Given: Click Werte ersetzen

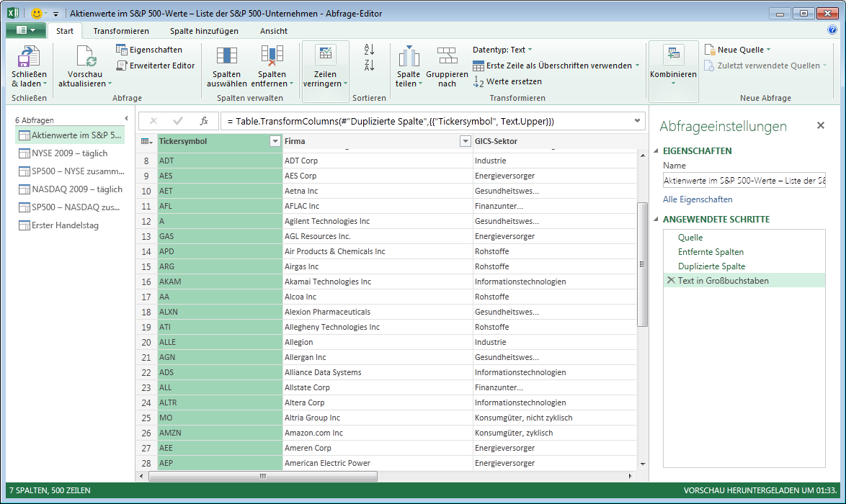Looking at the screenshot, I should 507,81.
